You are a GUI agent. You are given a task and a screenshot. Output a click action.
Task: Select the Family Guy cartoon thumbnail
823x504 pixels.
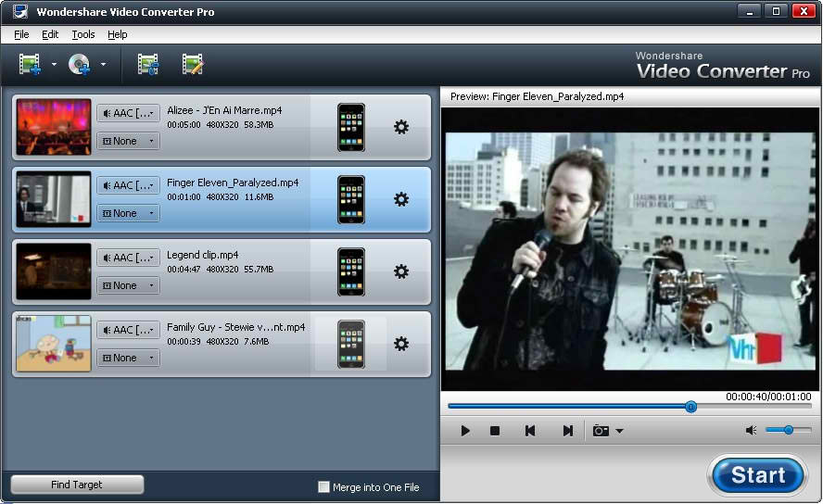pos(54,344)
